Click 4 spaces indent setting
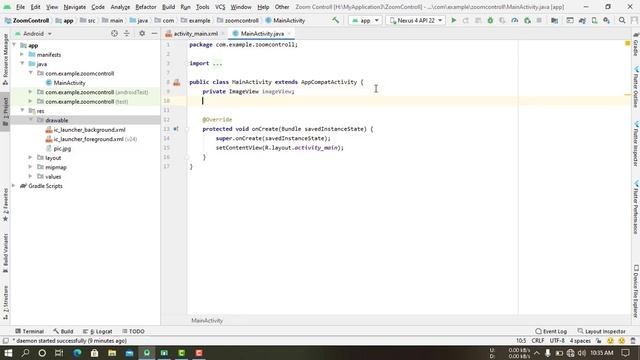 (x=580, y=340)
